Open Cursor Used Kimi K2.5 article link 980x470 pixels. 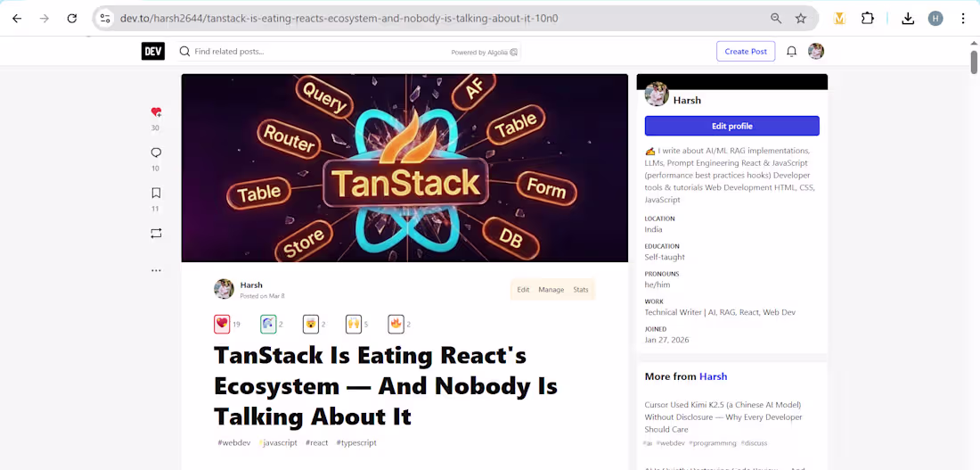723,416
